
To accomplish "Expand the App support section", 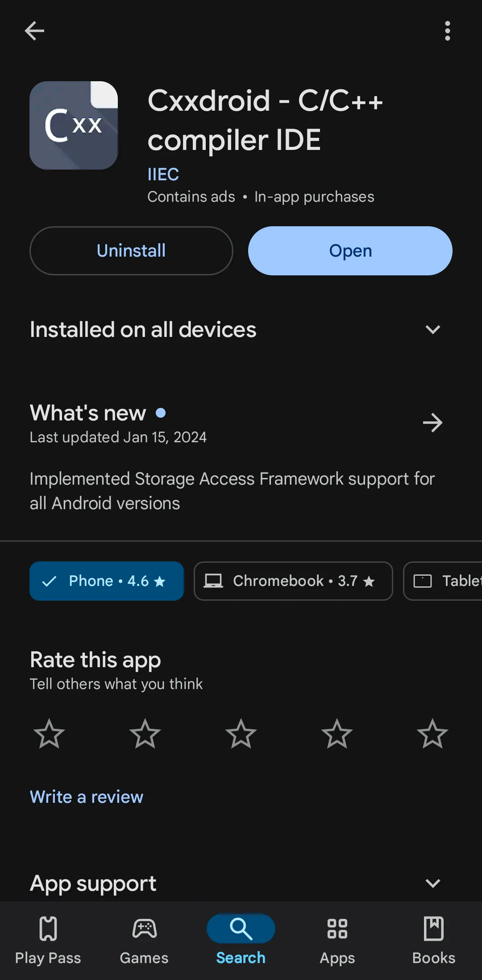I will pyautogui.click(x=432, y=883).
